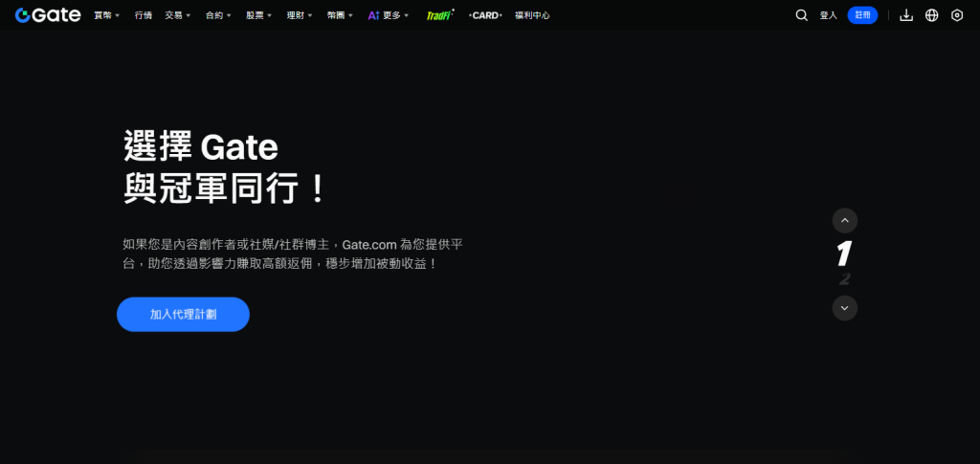Viewport: 980px width, 464px height.
Task: Click the download app icon
Action: click(906, 15)
